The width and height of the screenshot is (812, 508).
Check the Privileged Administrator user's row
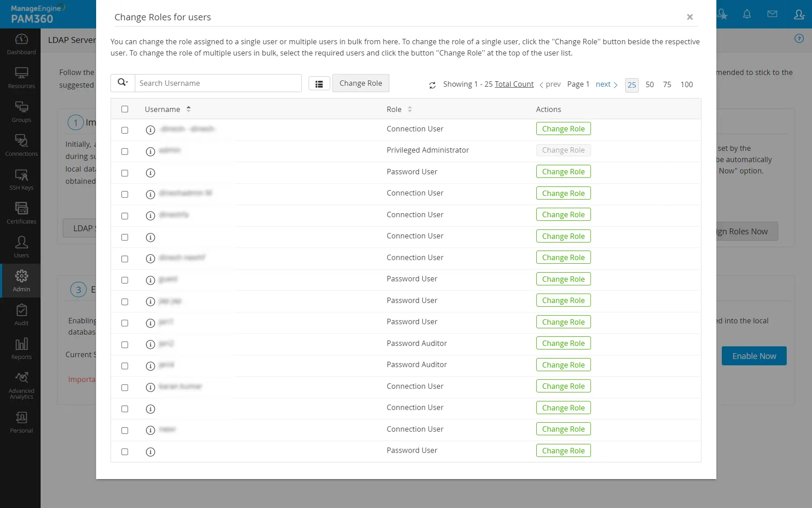pos(125,151)
